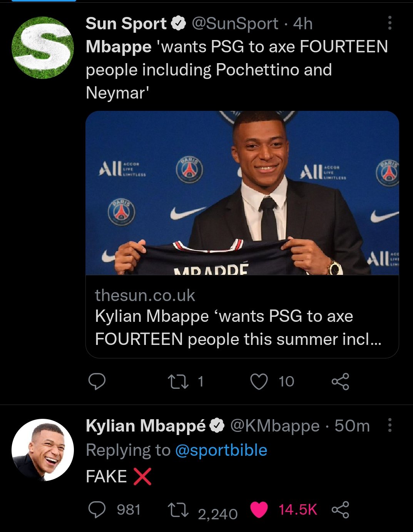Open the Mbappé jersey article image
The width and height of the screenshot is (413, 532).
pos(242,193)
